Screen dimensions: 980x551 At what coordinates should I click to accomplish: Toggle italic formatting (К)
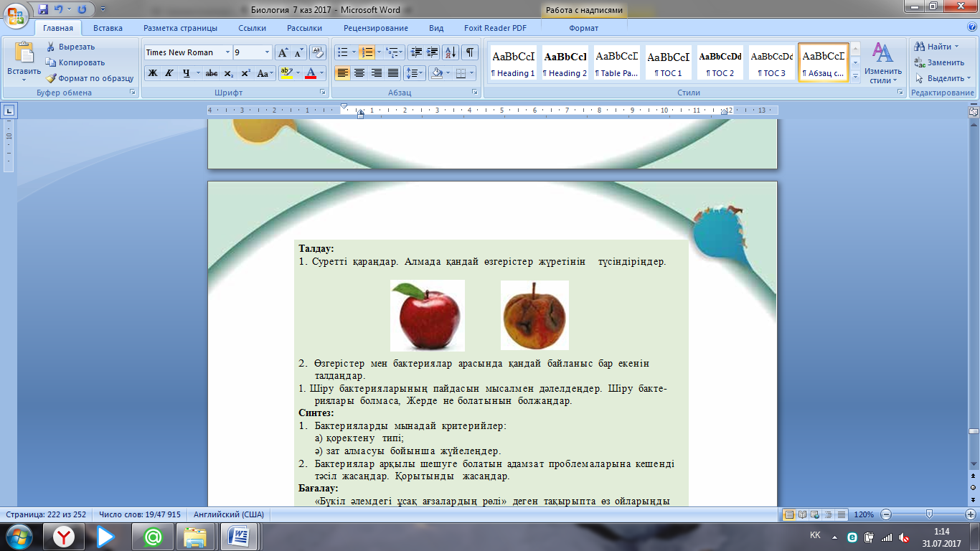click(x=169, y=73)
